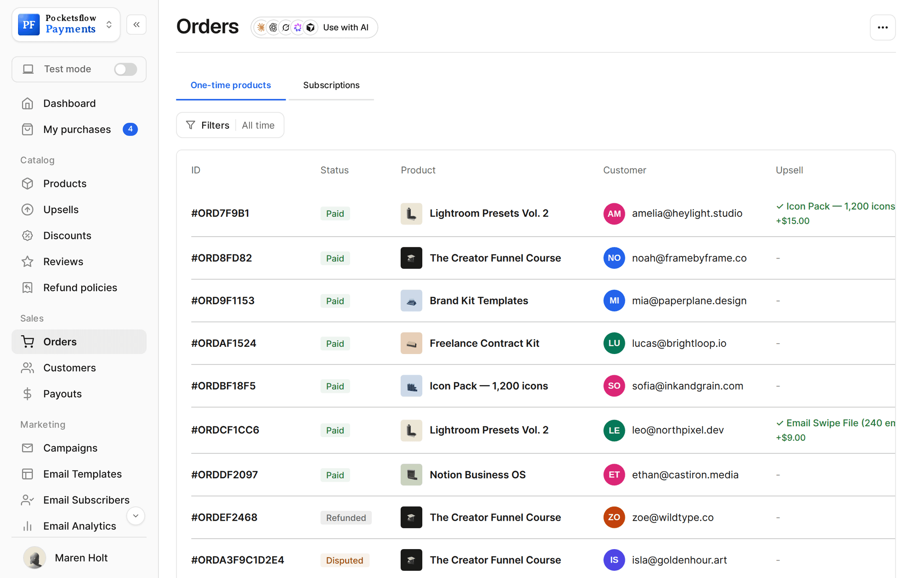Click the AM avatar for amelia@heylight.studio

[614, 214]
